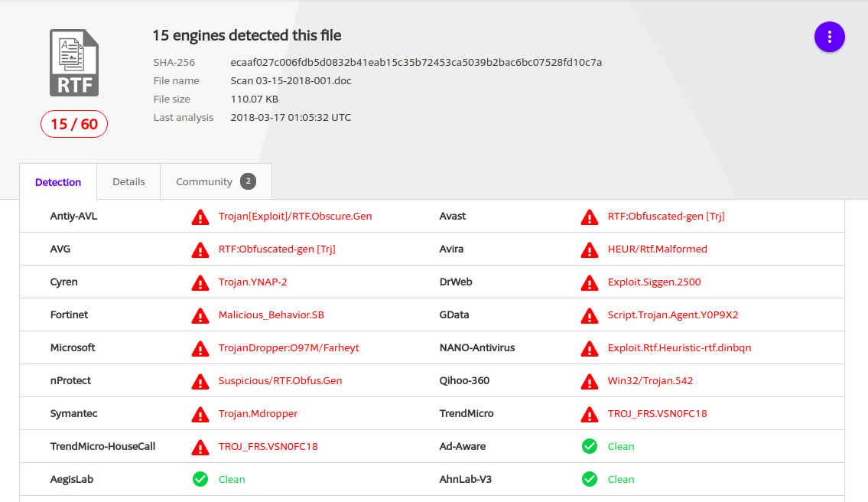Click the NANO-Antivirus engine name
868x502 pixels.
click(477, 347)
